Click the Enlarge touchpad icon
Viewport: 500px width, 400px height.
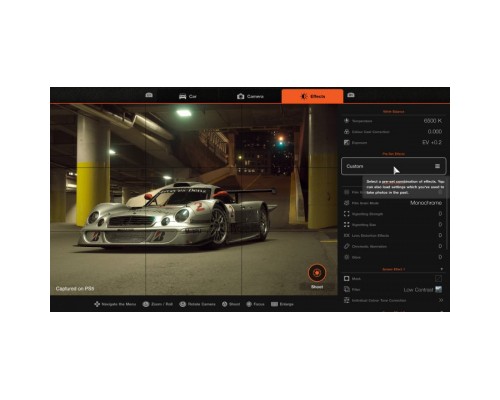[274, 304]
